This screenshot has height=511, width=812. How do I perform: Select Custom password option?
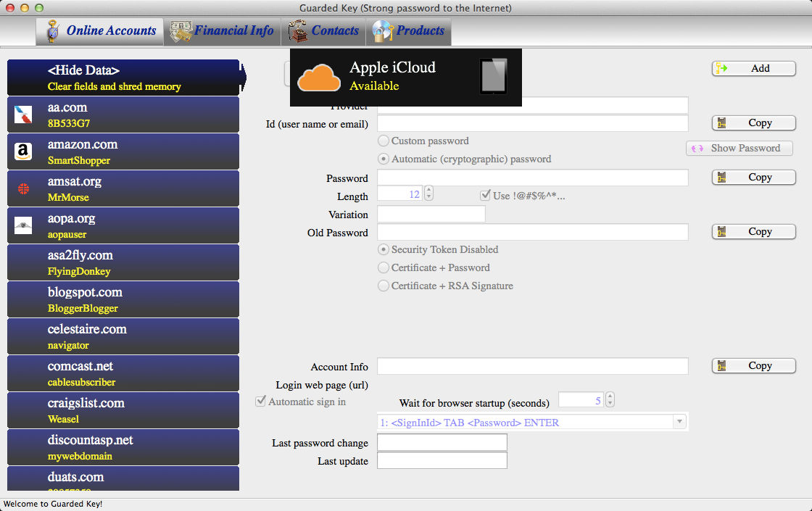[x=384, y=141]
